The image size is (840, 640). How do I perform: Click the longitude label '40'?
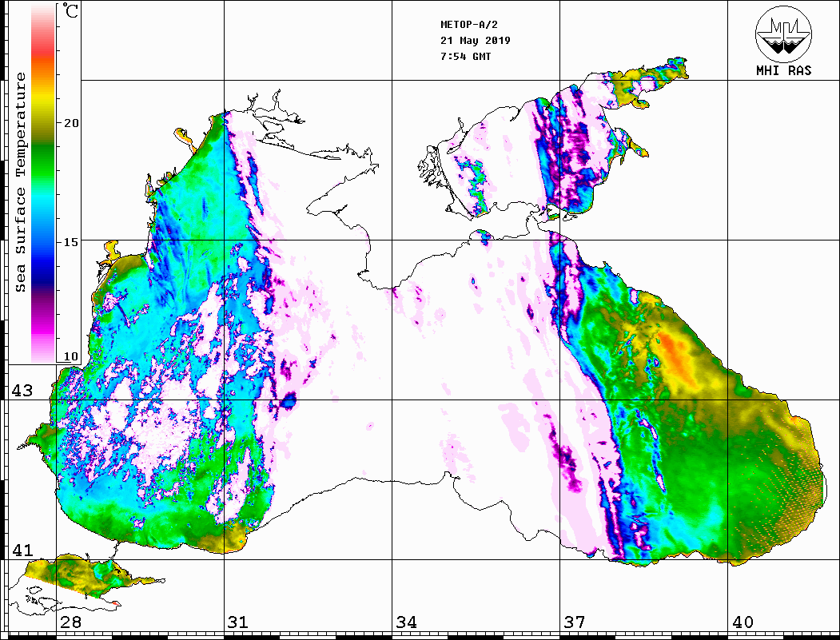(742, 622)
